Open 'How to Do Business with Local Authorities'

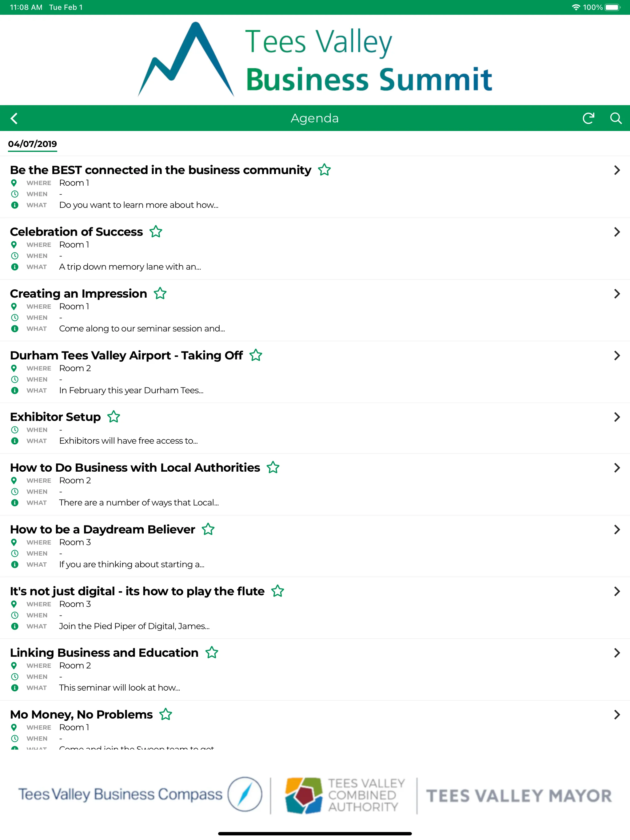pyautogui.click(x=135, y=467)
